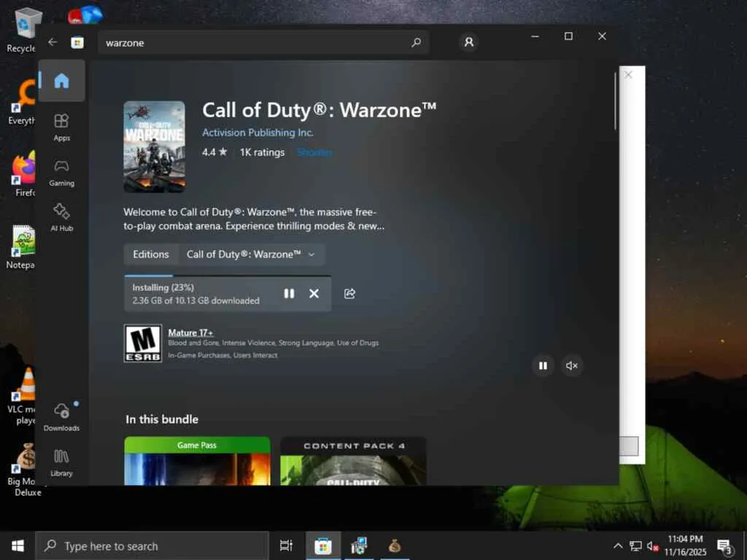
Task: Click the button in the white background window
Action: 629,446
